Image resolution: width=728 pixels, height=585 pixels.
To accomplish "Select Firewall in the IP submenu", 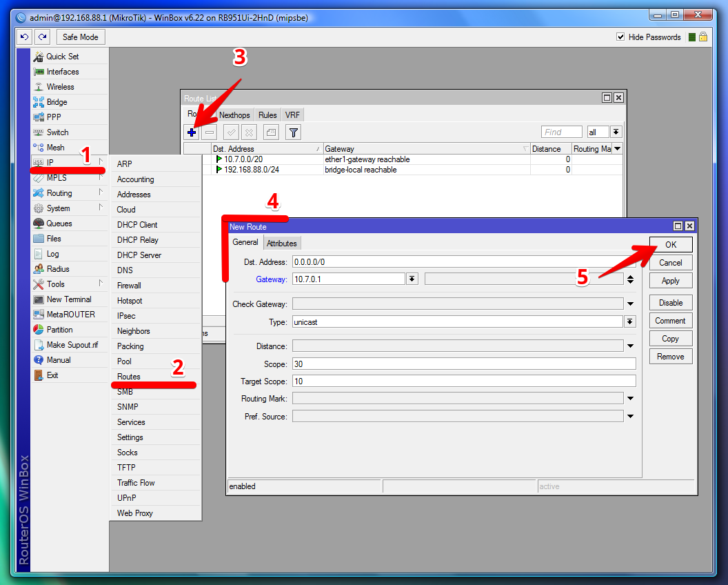I will (155, 286).
